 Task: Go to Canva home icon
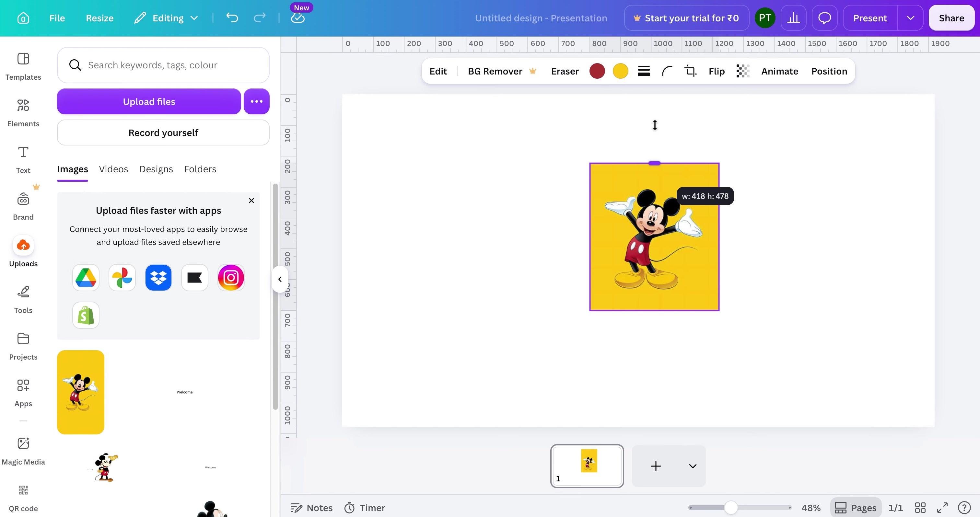[x=23, y=18]
